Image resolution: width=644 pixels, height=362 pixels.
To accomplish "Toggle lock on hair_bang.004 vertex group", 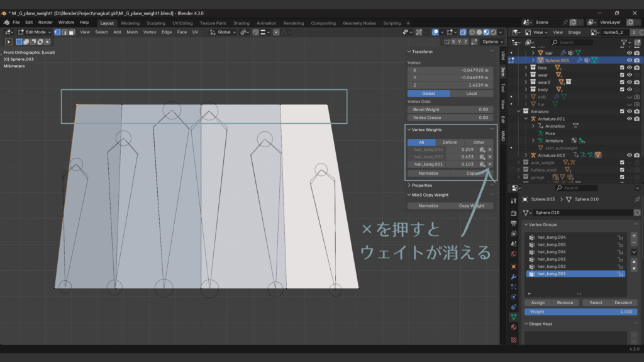I will (620, 237).
